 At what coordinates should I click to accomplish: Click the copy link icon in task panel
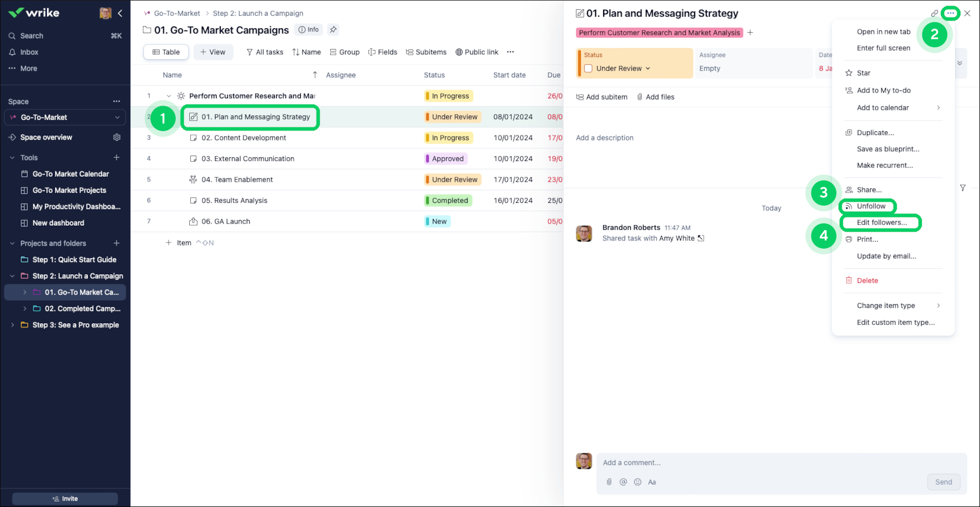934,14
